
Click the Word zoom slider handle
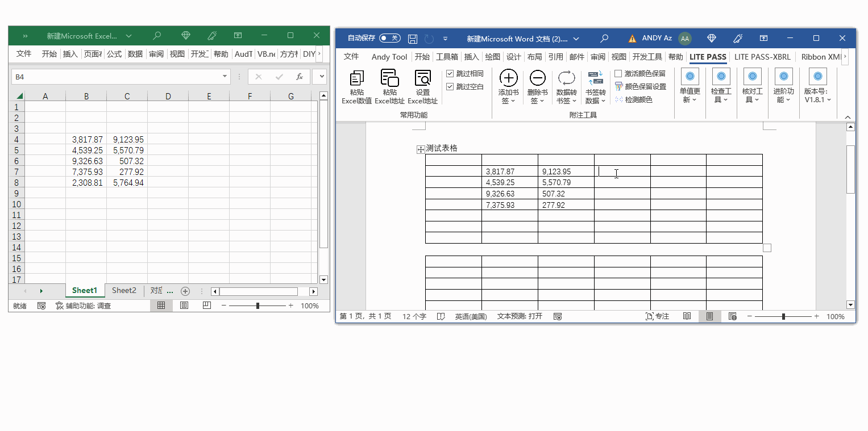tap(784, 316)
